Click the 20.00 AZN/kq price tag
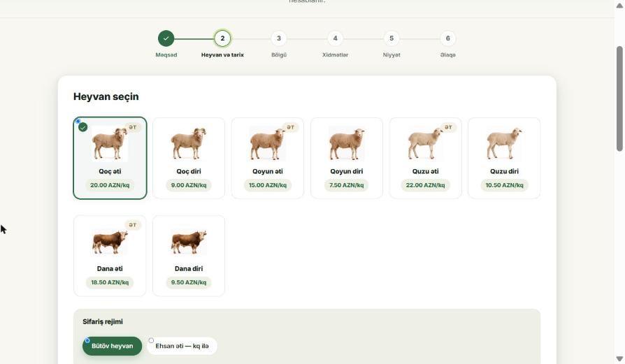625x364 pixels. point(110,185)
